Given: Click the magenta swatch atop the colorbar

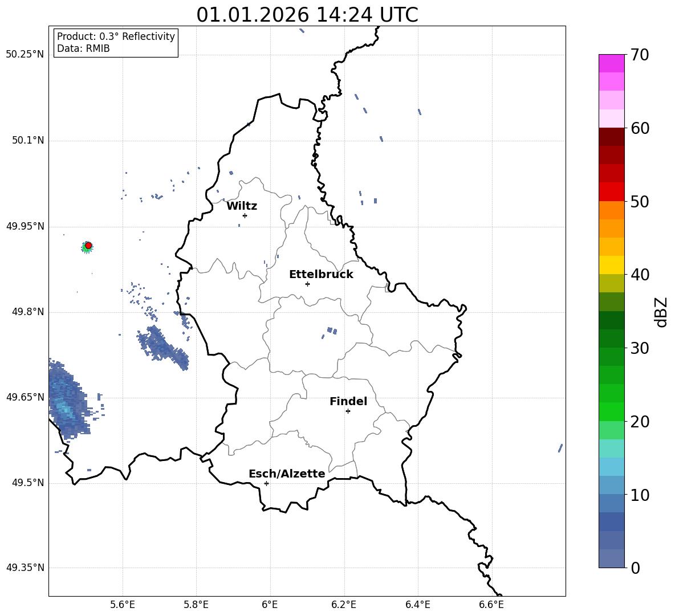Looking at the screenshot, I should tap(611, 63).
